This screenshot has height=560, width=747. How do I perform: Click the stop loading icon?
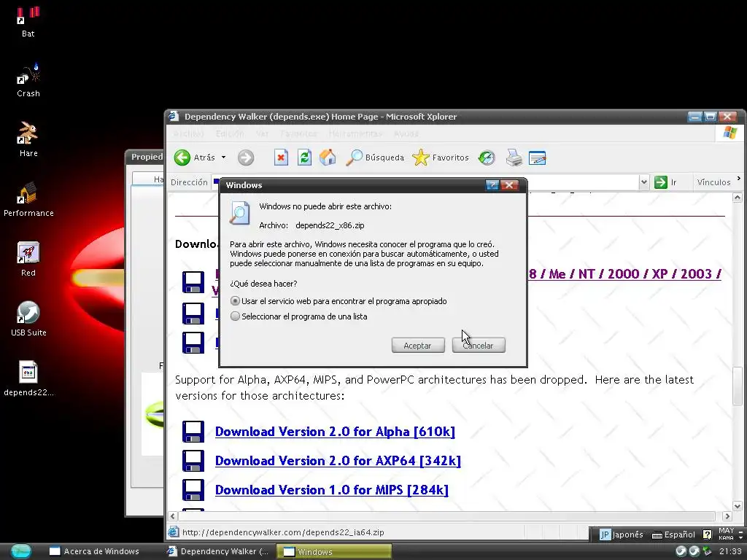[x=281, y=157]
